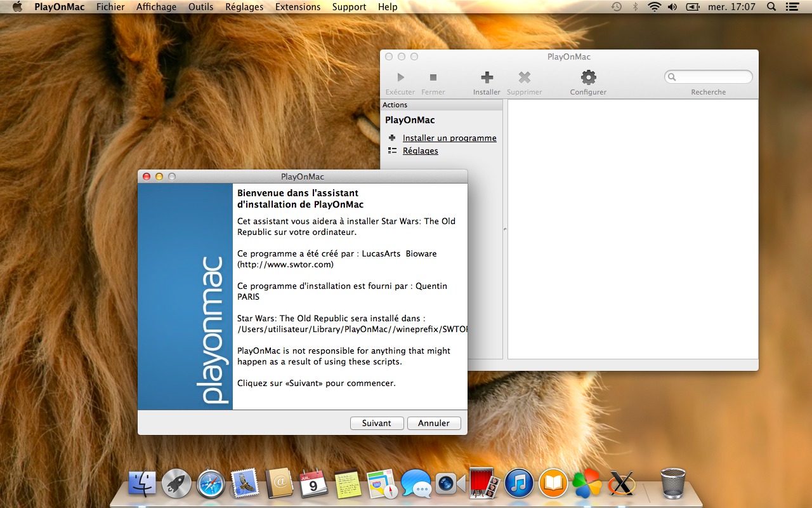Image resolution: width=812 pixels, height=508 pixels.
Task: Open the Extensions menu
Action: [x=298, y=7]
